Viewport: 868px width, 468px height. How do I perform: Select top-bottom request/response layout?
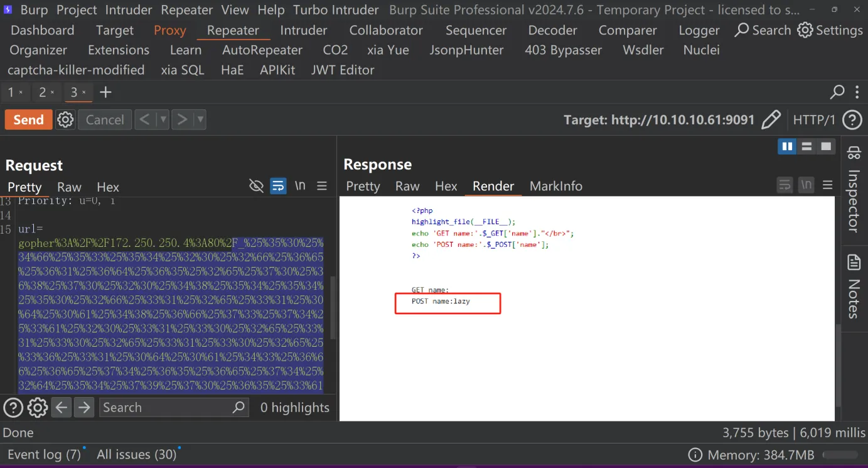[x=806, y=146]
